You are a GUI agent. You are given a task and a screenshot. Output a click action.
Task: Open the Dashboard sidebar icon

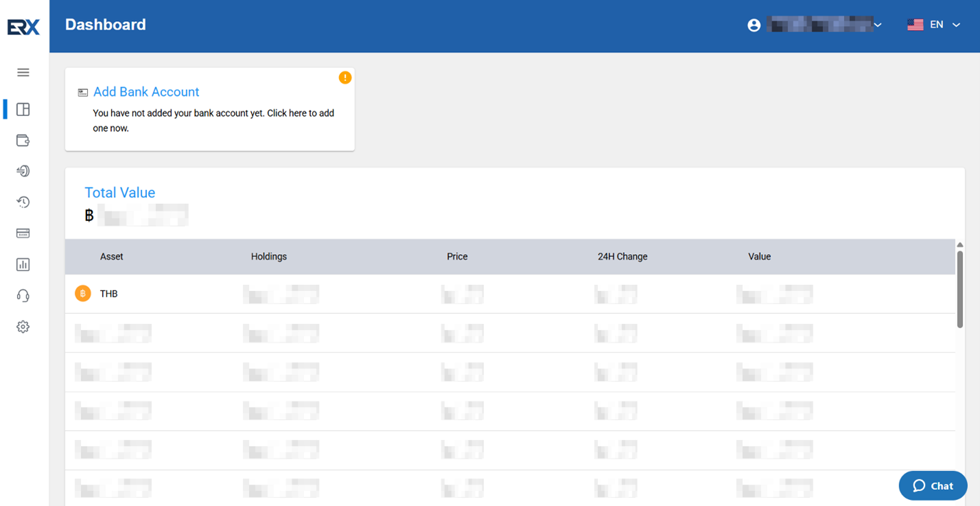[23, 109]
